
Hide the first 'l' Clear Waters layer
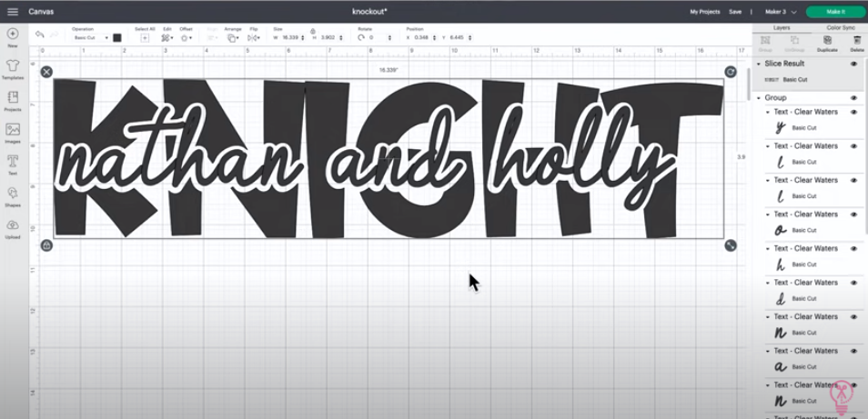[853, 146]
